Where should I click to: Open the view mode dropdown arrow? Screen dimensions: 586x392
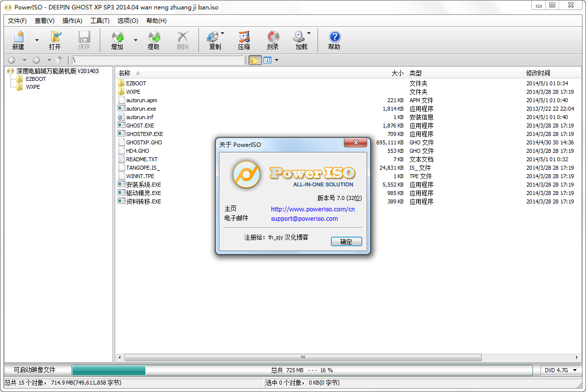(x=277, y=60)
